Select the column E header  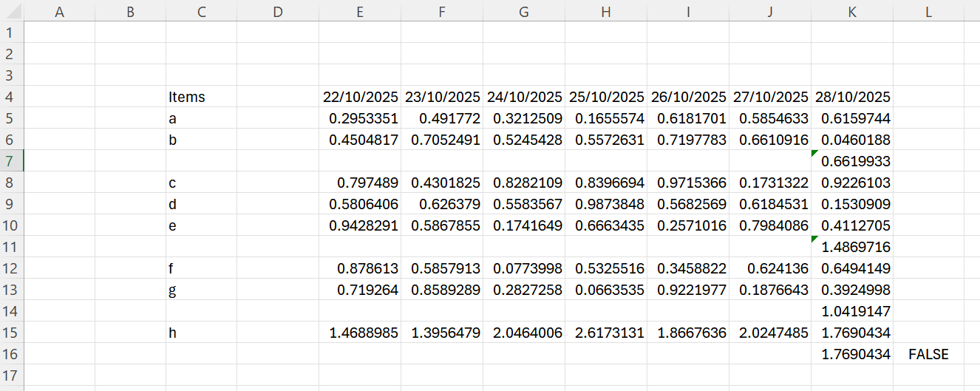pos(359,12)
